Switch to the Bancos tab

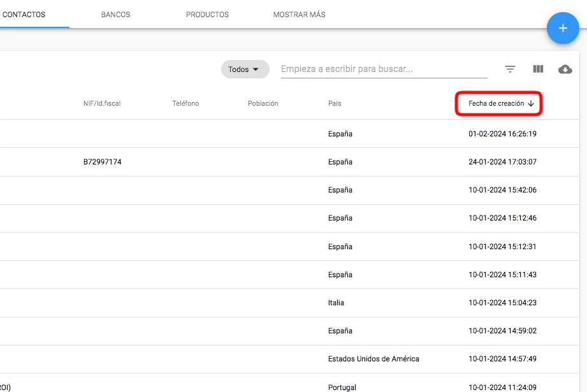point(115,15)
